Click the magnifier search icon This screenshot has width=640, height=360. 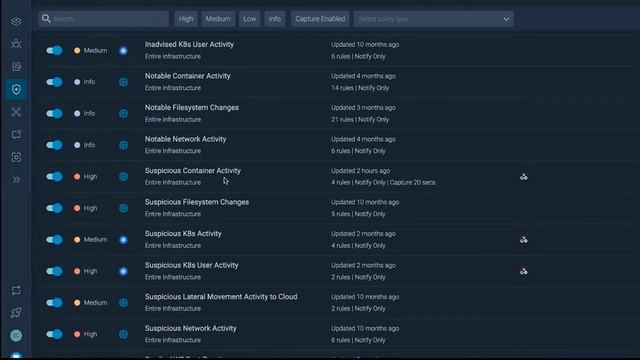point(46,19)
